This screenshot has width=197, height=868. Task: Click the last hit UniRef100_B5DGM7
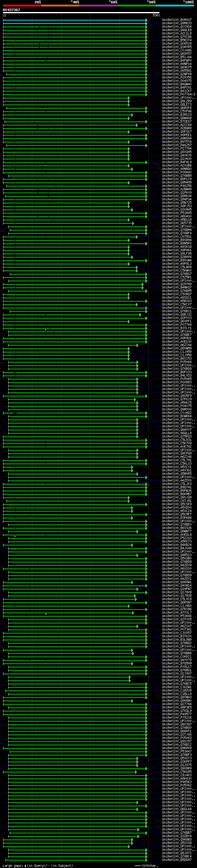177,860
